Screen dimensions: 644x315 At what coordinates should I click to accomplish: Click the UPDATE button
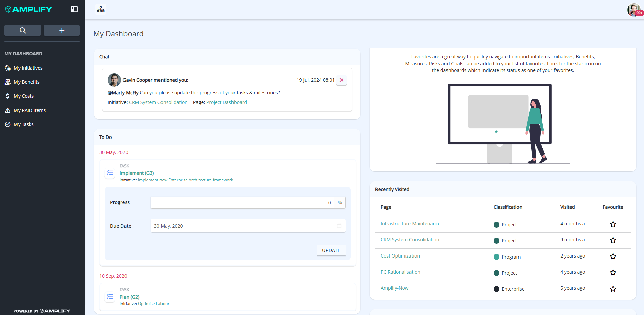(x=331, y=250)
